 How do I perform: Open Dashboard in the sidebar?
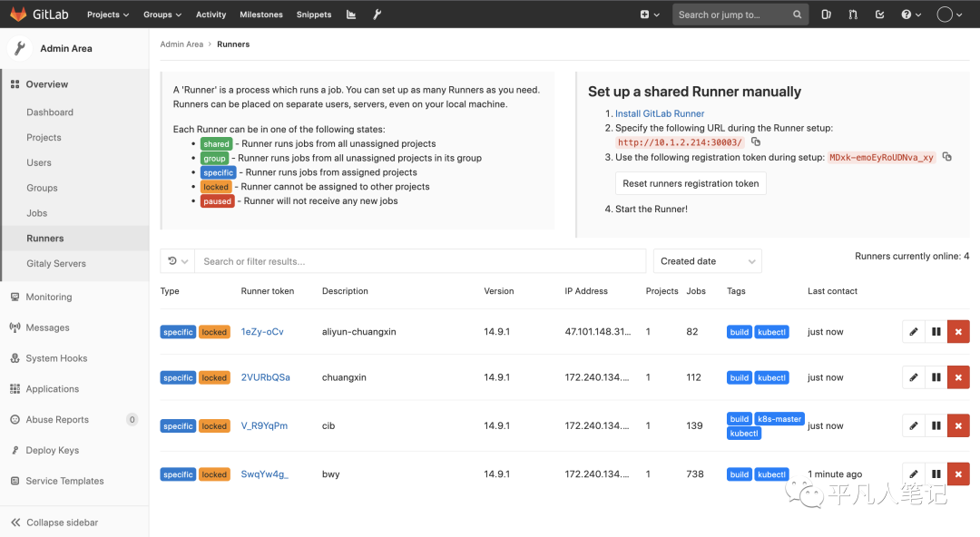[50, 112]
